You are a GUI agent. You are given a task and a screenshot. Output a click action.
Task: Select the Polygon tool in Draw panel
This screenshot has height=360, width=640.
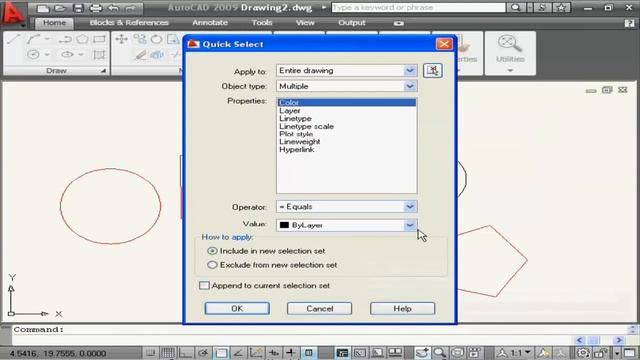82,39
